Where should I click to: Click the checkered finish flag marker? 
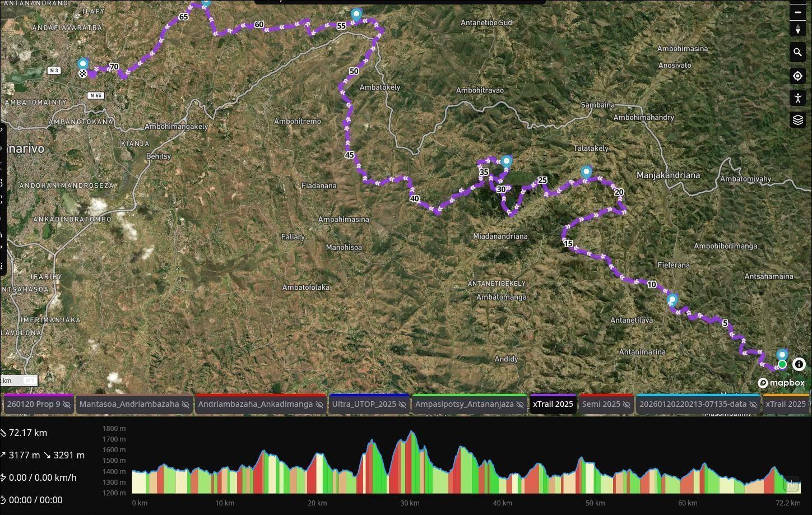(x=83, y=73)
